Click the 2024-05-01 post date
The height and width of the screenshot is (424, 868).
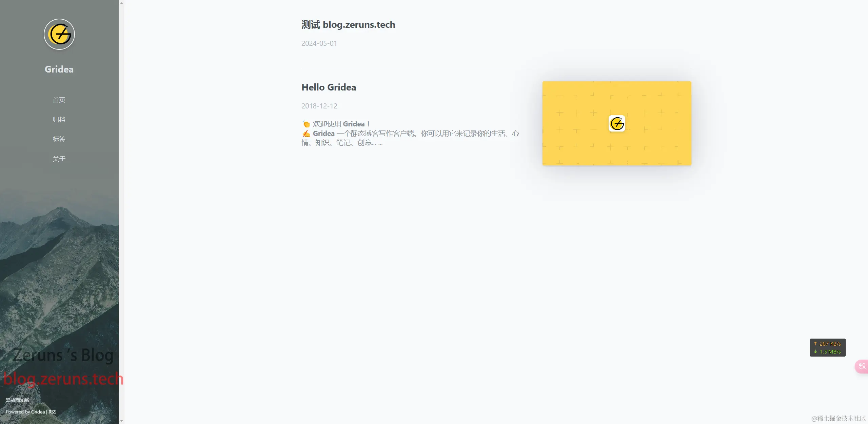click(319, 43)
